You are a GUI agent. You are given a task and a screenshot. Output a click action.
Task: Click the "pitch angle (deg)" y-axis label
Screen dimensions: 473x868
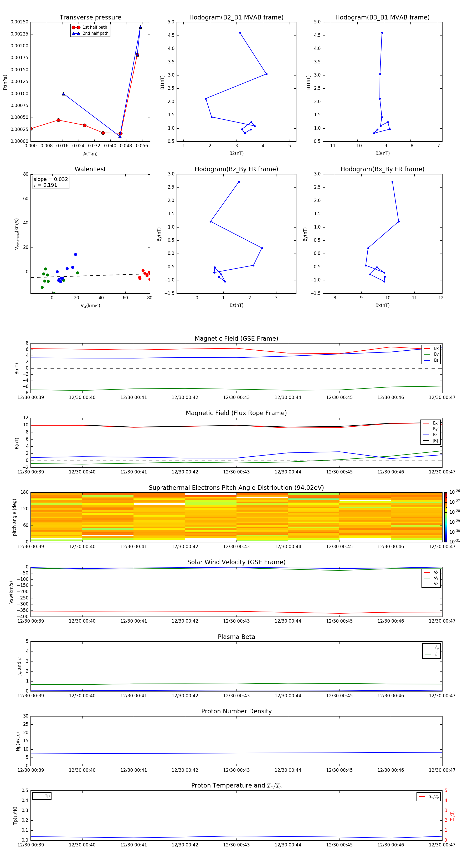point(14,517)
